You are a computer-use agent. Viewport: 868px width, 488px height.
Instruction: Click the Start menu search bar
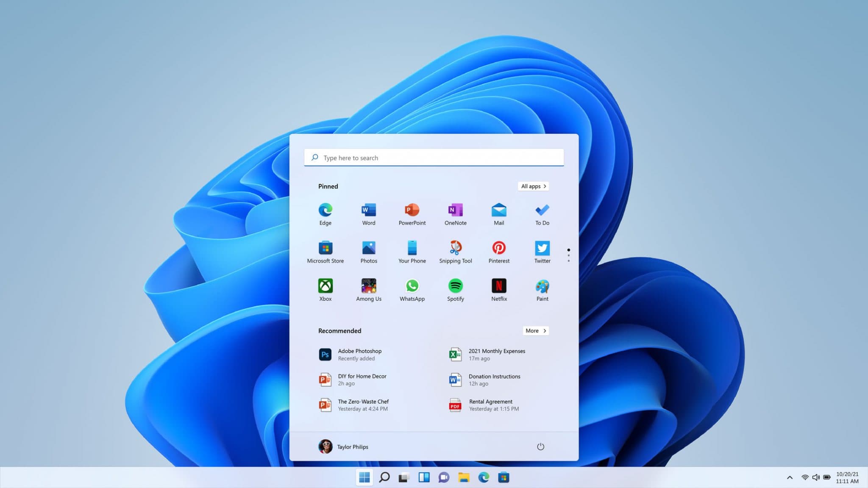(x=434, y=157)
